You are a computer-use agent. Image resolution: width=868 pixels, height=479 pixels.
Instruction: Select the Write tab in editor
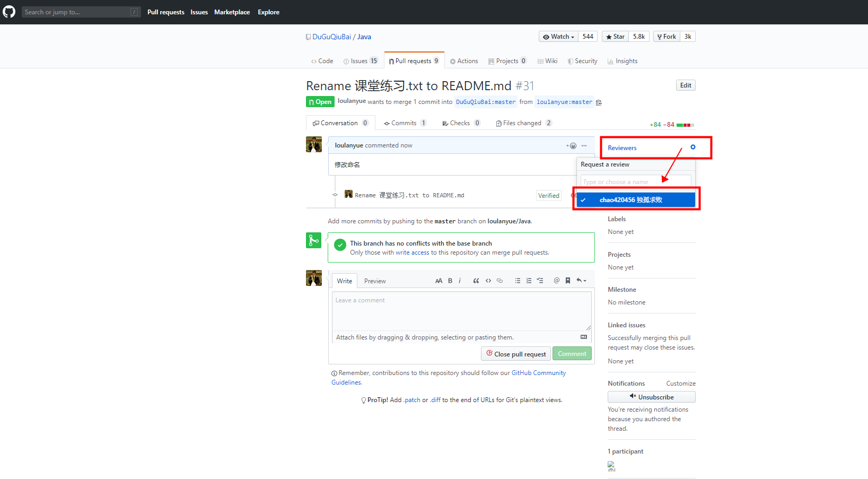click(x=345, y=281)
